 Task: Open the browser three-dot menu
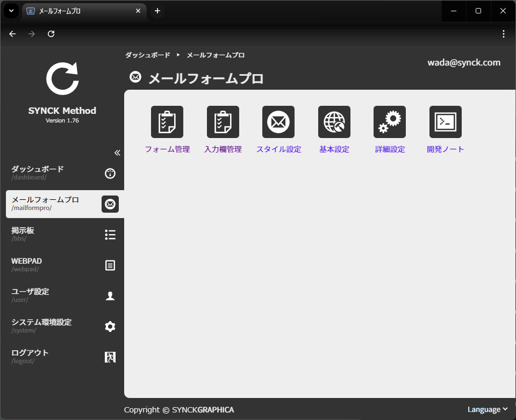click(504, 34)
